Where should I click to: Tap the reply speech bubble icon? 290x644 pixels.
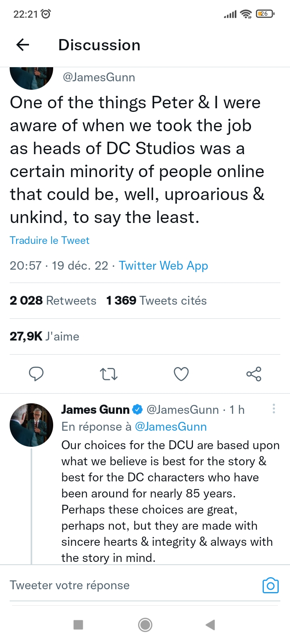click(36, 374)
